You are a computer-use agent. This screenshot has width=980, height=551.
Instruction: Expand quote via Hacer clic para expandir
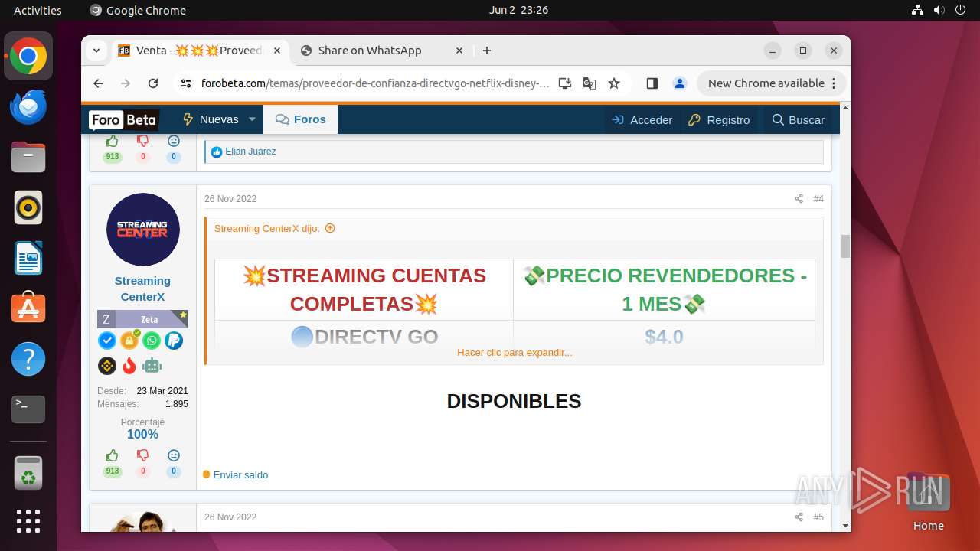[x=514, y=353]
